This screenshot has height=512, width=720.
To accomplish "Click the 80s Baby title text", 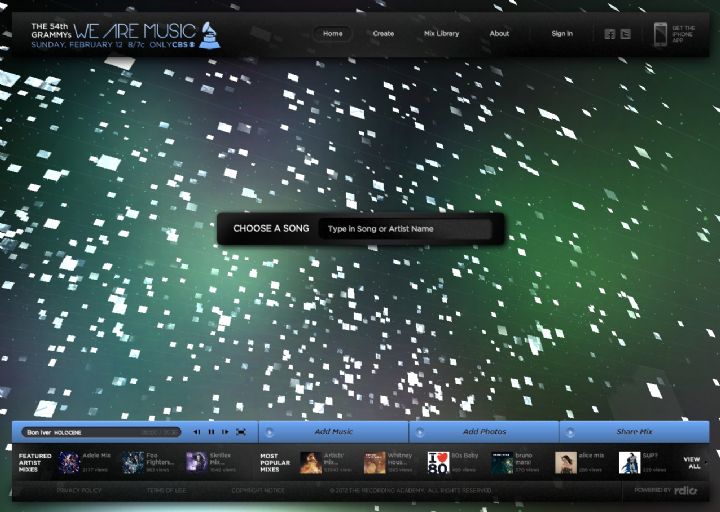I will 465,456.
